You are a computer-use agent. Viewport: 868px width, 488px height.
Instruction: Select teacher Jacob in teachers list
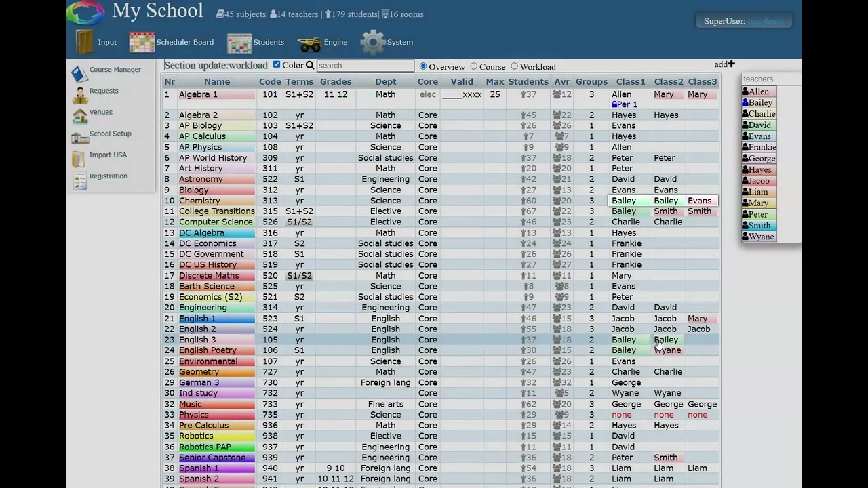tap(759, 181)
